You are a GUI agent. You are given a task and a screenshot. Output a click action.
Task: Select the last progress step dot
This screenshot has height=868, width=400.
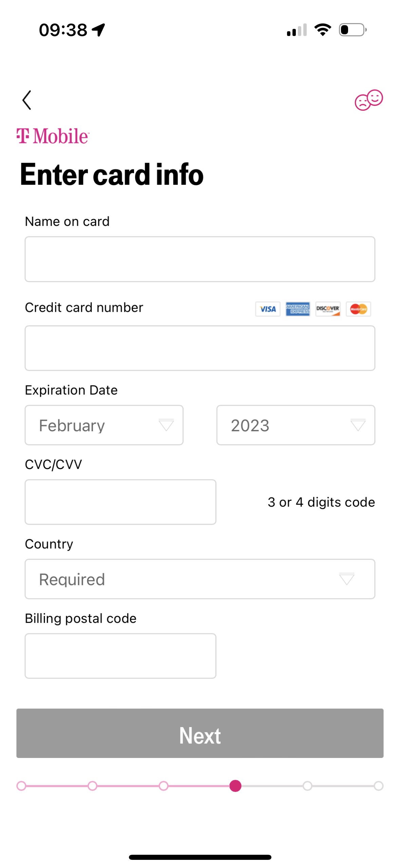pos(379,785)
